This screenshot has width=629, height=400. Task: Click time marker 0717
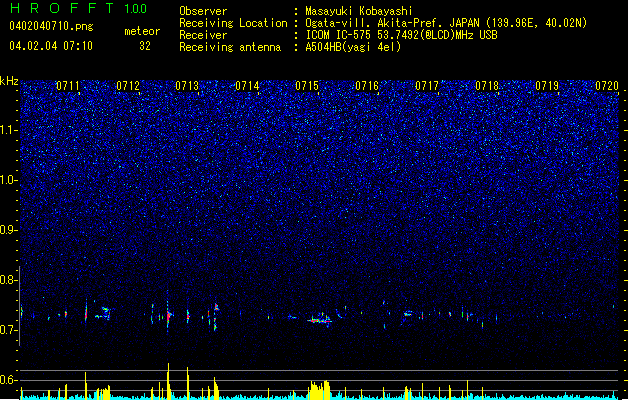pyautogui.click(x=427, y=86)
